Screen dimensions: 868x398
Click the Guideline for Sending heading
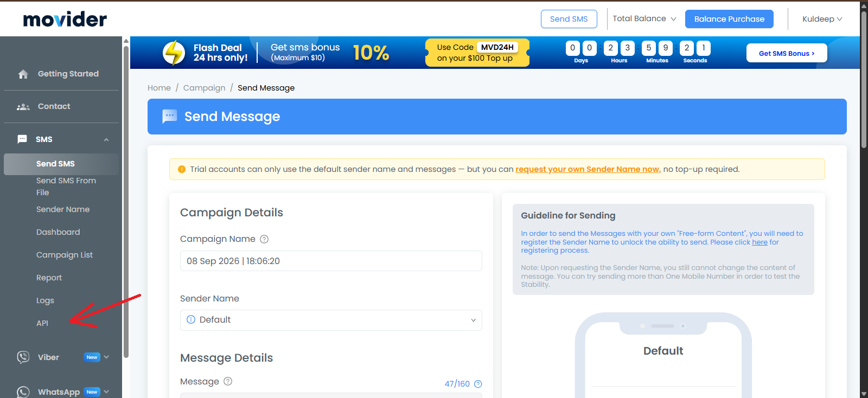568,215
